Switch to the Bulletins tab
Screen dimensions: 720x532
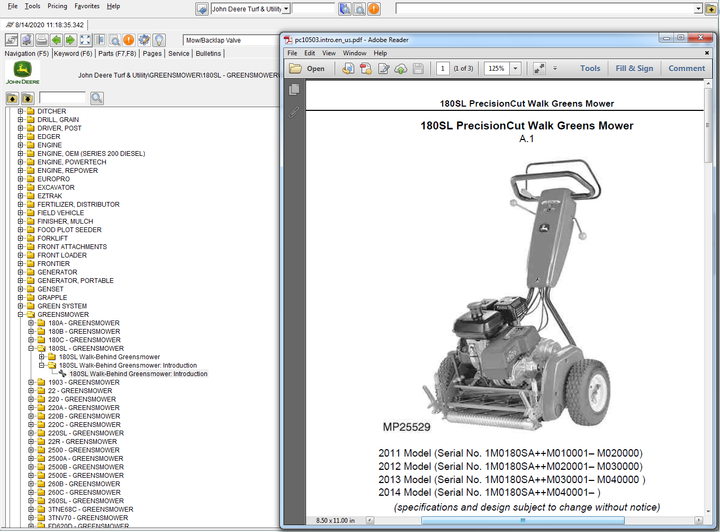208,53
